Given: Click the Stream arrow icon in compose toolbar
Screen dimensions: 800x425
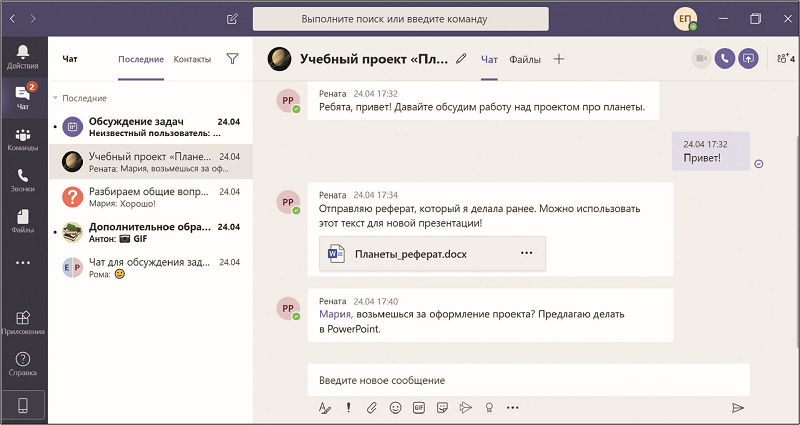Looking at the screenshot, I should [465, 407].
